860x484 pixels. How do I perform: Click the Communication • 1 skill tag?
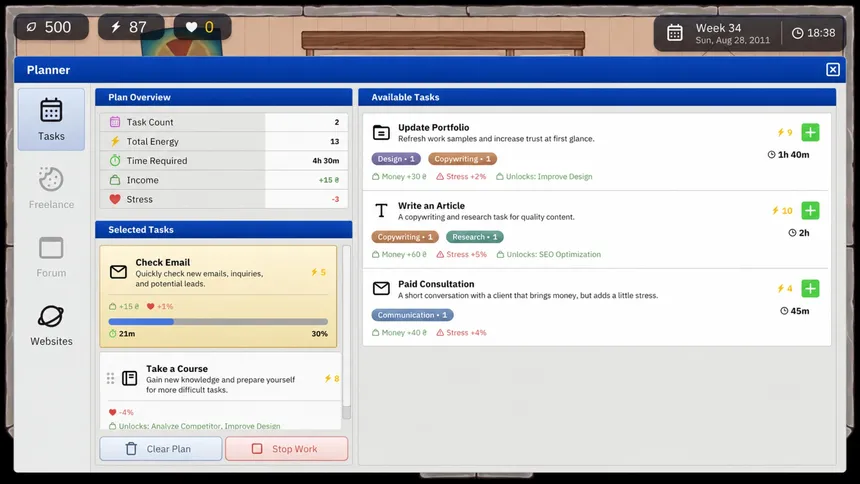412,315
